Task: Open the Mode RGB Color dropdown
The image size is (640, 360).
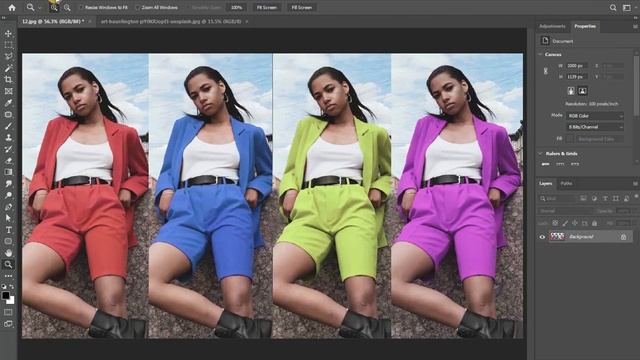Action: click(595, 116)
